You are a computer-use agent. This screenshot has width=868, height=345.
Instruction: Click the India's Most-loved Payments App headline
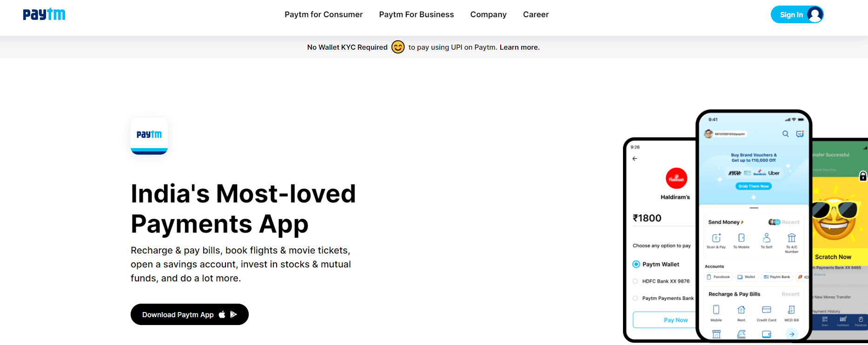click(x=243, y=208)
